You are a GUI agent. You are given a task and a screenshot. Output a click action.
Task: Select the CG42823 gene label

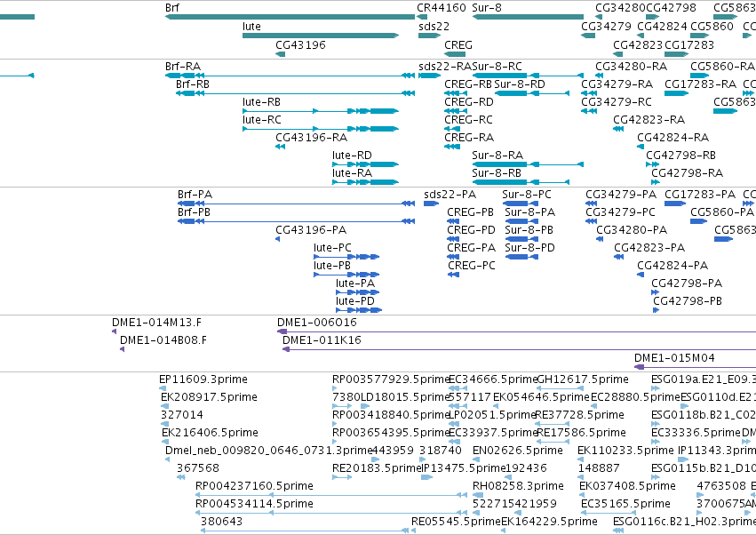[x=638, y=44]
